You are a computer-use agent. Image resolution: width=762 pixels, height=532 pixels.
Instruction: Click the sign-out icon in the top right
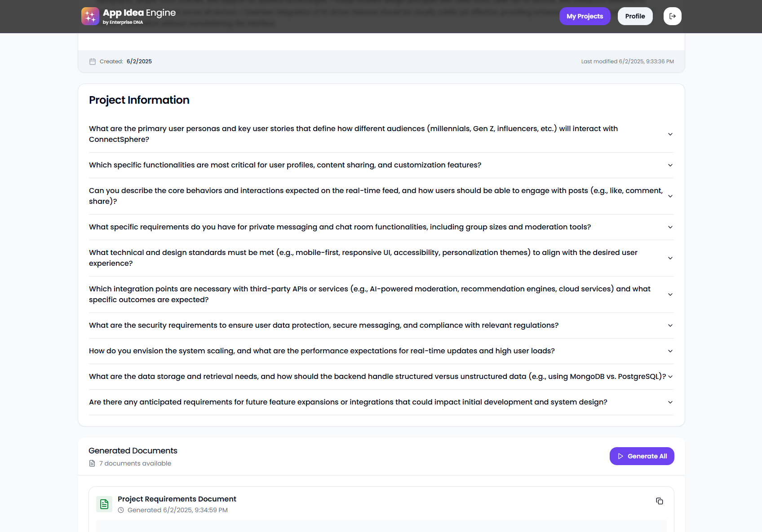coord(672,16)
